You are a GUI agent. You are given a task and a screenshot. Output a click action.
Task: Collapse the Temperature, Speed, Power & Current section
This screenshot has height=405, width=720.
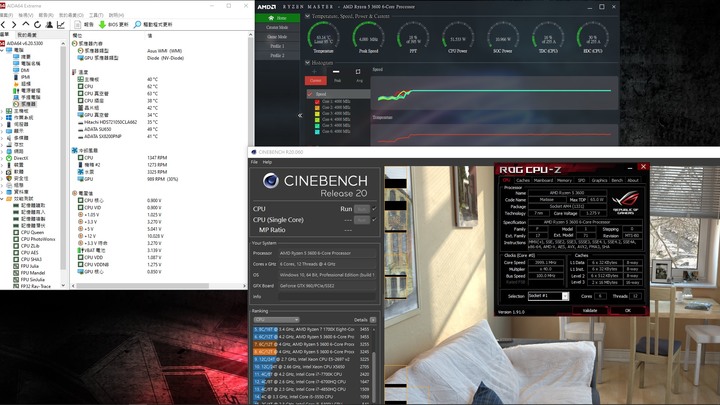[x=307, y=16]
